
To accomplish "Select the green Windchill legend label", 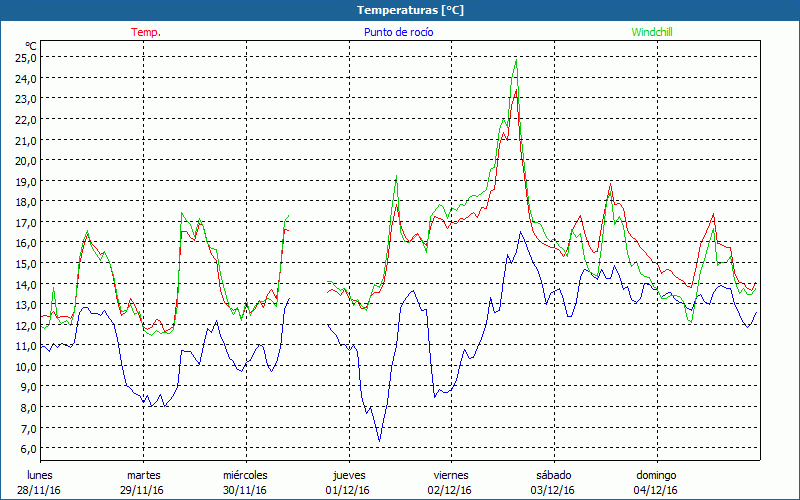I will coord(655,32).
